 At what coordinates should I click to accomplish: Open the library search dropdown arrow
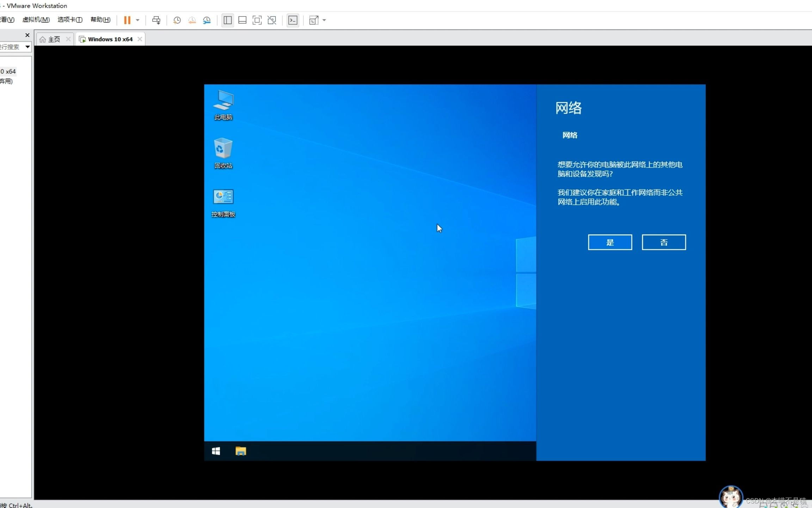pyautogui.click(x=27, y=47)
